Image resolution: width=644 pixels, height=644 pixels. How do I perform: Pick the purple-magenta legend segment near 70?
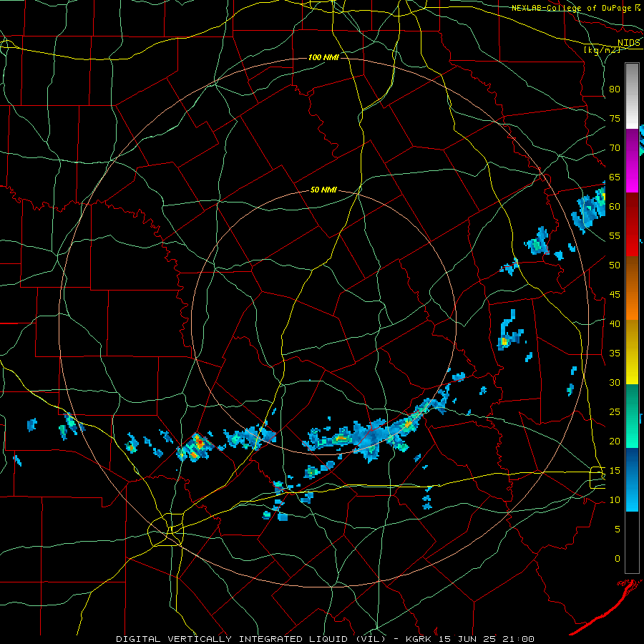click(x=632, y=160)
